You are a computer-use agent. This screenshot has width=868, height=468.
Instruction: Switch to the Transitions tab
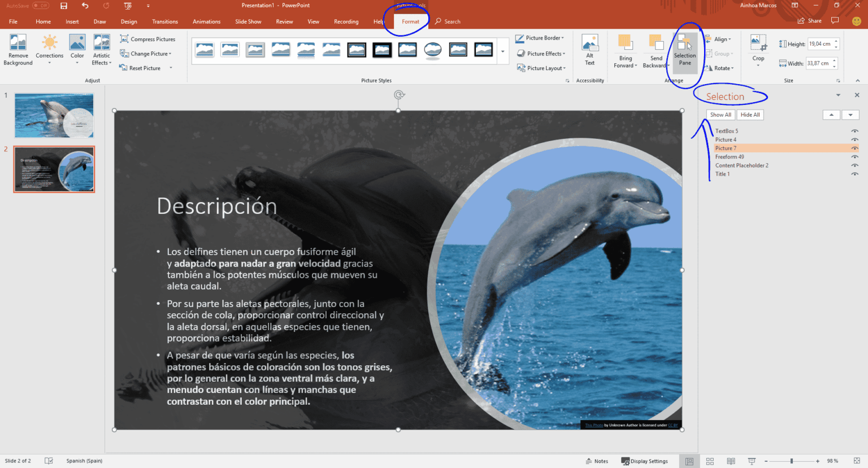pyautogui.click(x=164, y=21)
